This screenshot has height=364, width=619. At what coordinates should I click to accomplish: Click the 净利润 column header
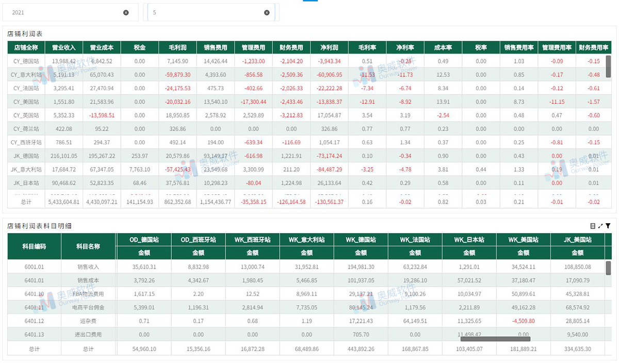(x=329, y=47)
